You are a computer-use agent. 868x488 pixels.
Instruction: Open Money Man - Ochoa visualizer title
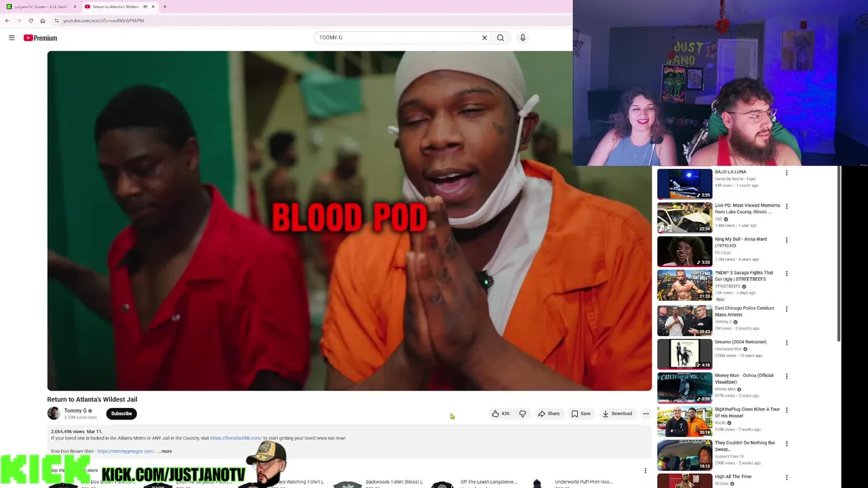(x=744, y=378)
